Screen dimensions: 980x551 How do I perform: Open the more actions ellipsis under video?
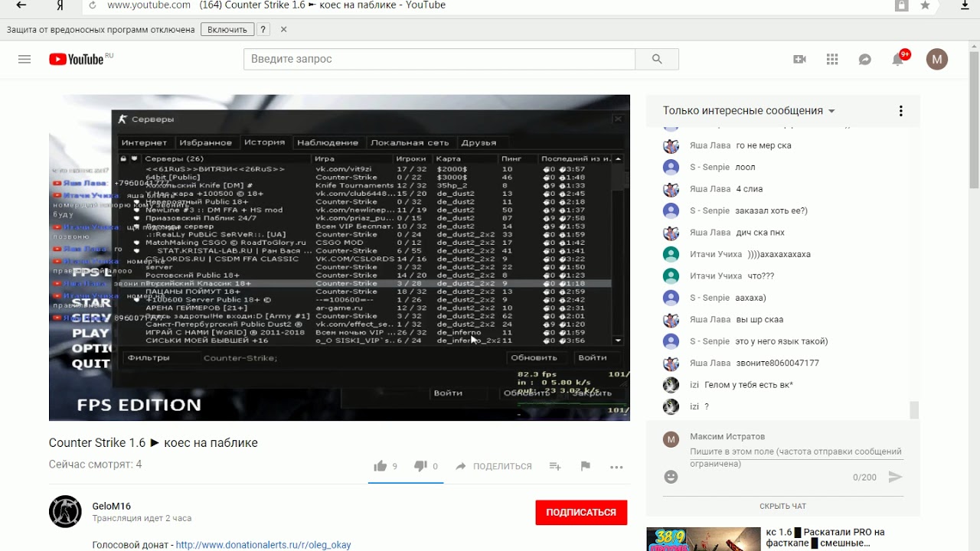click(616, 466)
